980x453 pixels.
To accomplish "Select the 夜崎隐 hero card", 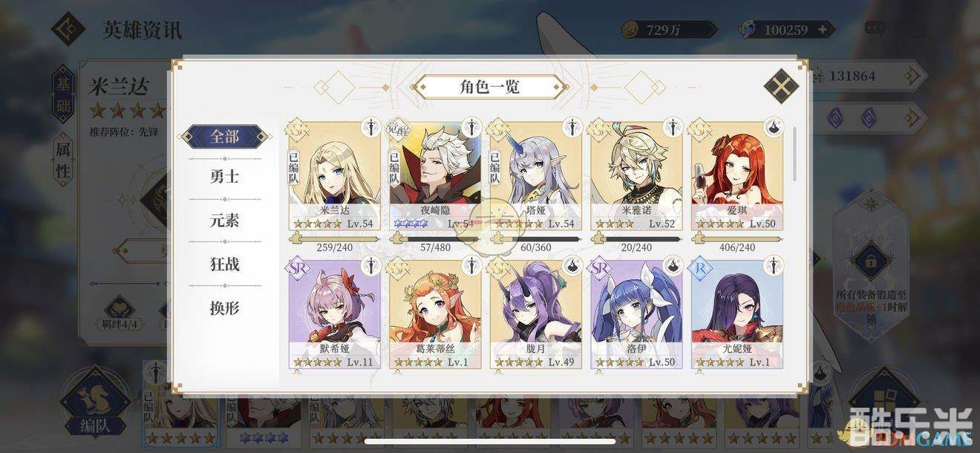I will (x=435, y=176).
